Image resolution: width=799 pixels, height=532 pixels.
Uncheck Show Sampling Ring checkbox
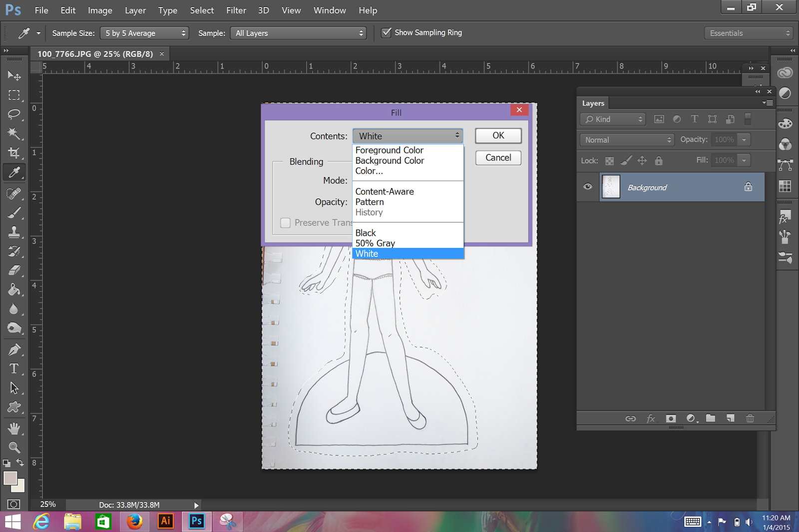pyautogui.click(x=386, y=33)
